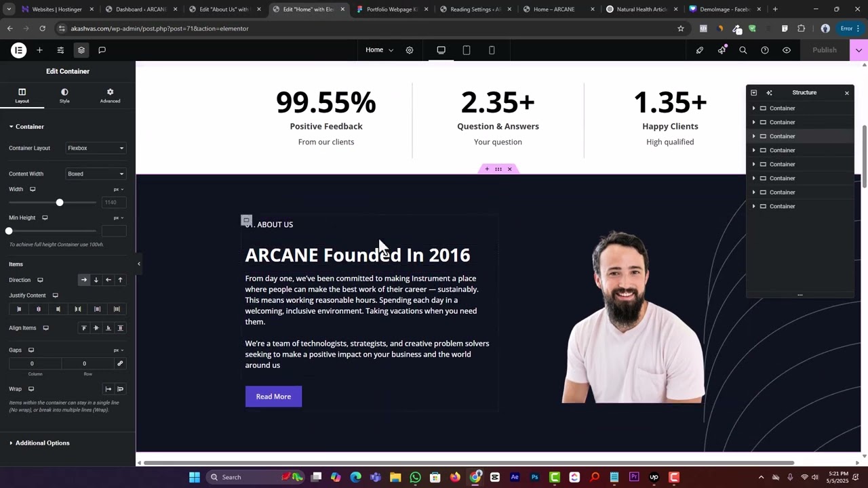The width and height of the screenshot is (868, 488).
Task: Set Direction to row (right arrow)
Action: (84, 280)
